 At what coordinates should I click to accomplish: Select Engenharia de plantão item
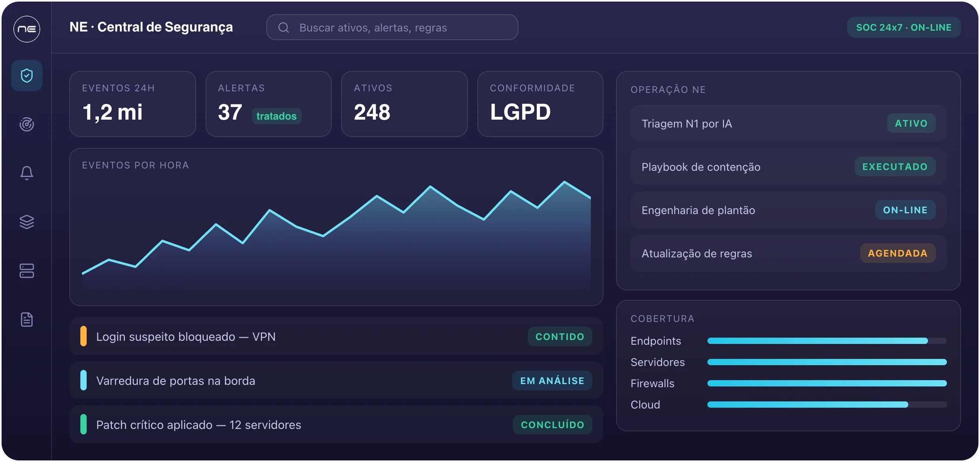(x=789, y=210)
